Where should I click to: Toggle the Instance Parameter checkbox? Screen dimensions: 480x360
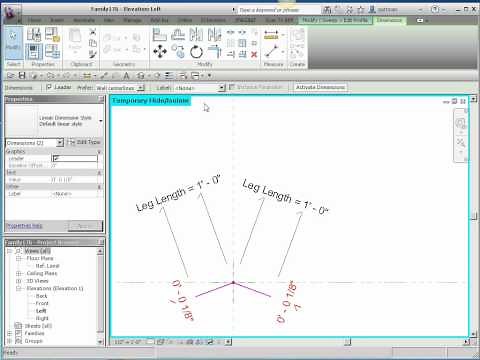click(x=232, y=87)
